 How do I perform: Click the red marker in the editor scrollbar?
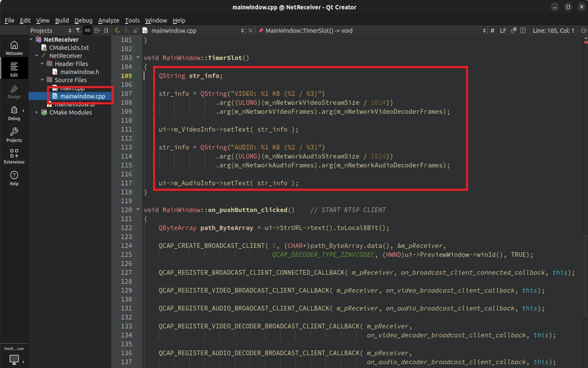[x=586, y=41]
